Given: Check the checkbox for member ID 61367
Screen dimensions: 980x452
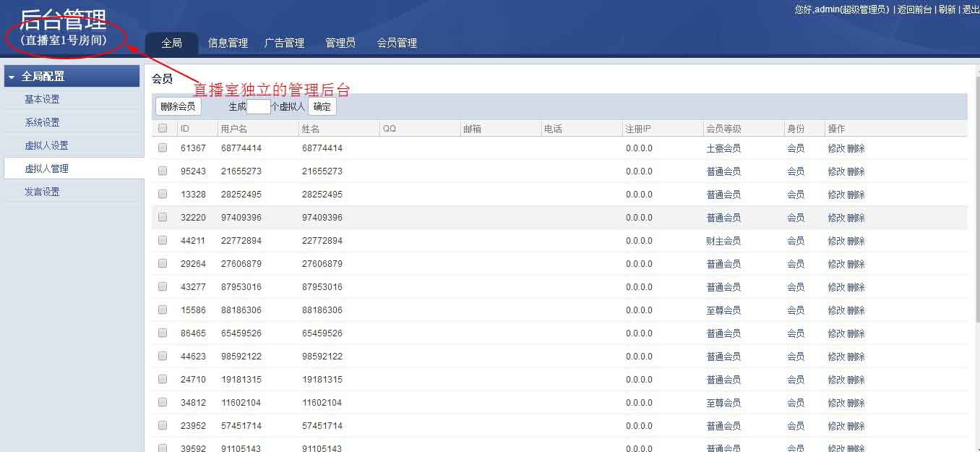Looking at the screenshot, I should point(163,148).
